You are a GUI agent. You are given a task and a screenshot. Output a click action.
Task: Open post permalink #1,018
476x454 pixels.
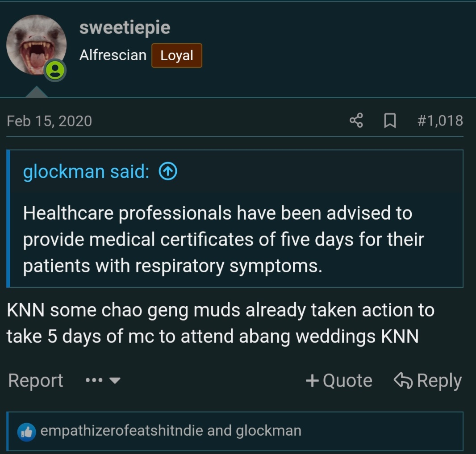tap(440, 121)
